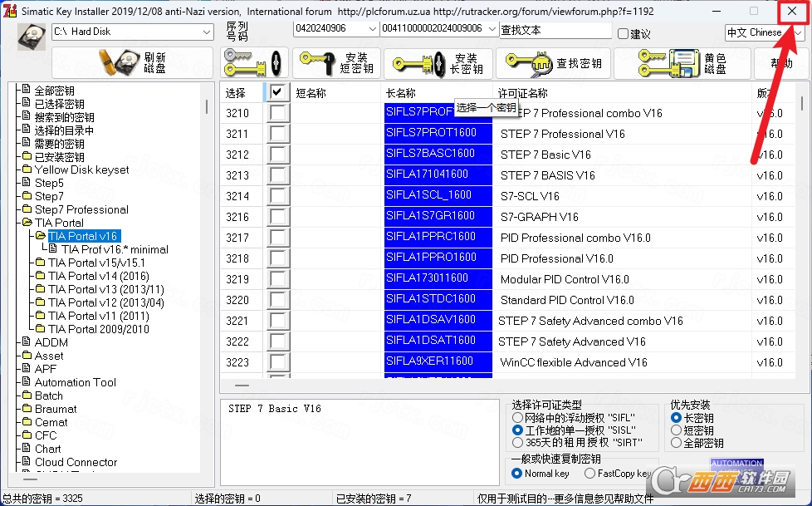This screenshot has width=812, height=506.
Task: Click the S7-GRAPH V16 license name
Action: (539, 217)
